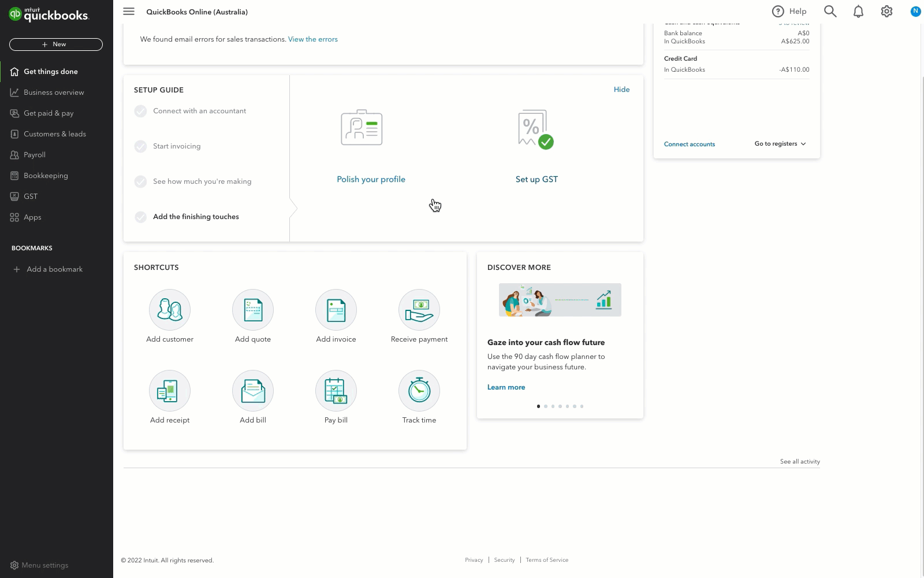This screenshot has height=578, width=924.
Task: Click the Receive payment shortcut icon
Action: tap(419, 310)
